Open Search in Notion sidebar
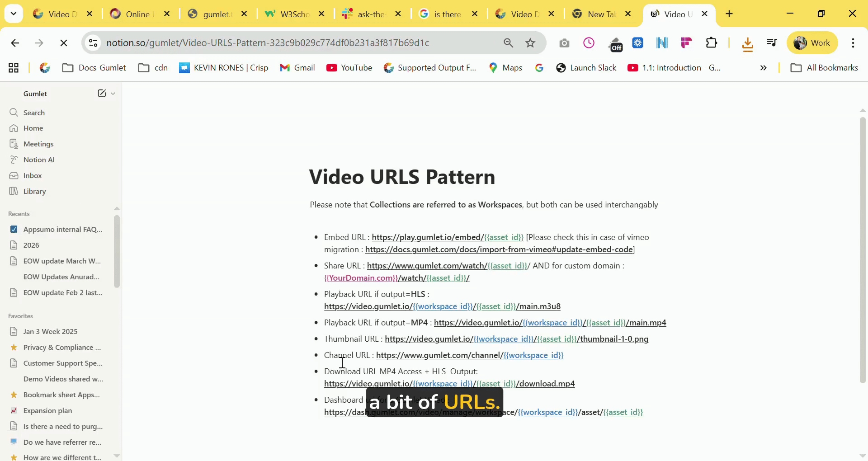This screenshot has width=868, height=461. click(x=34, y=113)
